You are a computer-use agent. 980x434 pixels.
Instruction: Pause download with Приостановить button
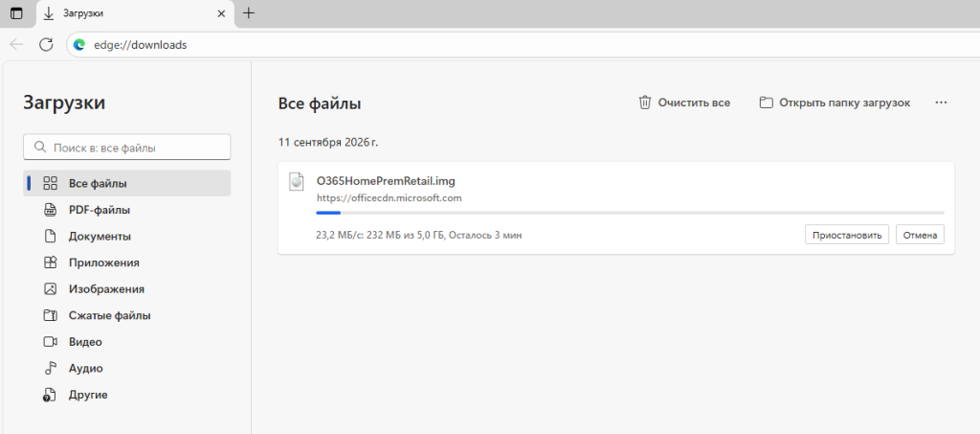pos(847,235)
